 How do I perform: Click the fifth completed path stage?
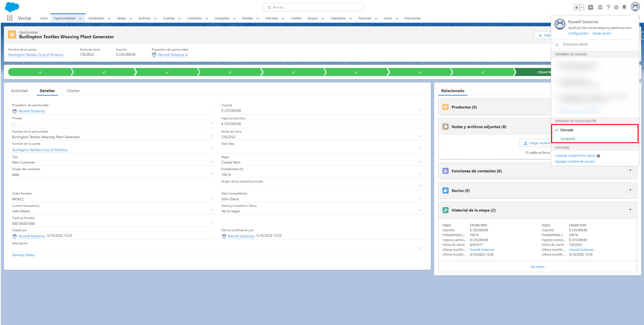(x=293, y=72)
